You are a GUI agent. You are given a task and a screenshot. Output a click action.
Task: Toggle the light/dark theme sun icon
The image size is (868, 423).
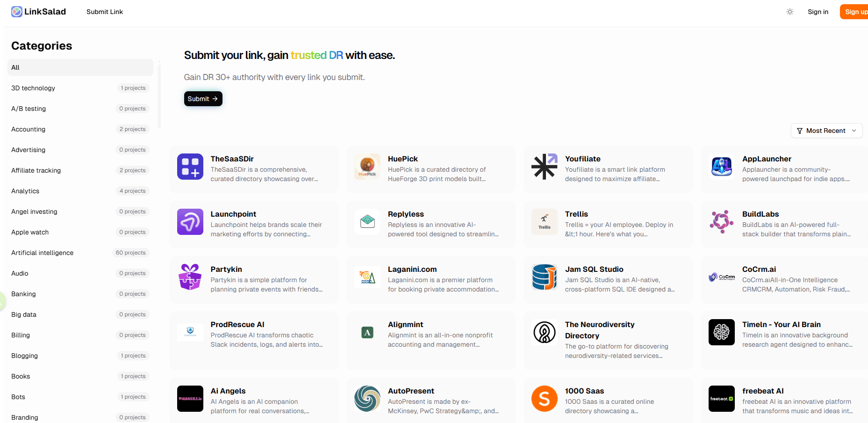point(789,12)
